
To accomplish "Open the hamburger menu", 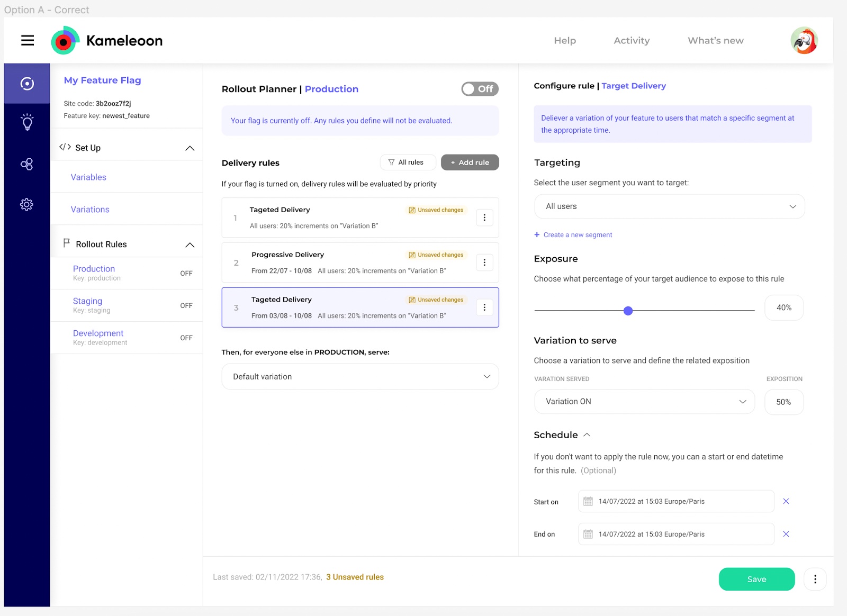I will [x=28, y=40].
